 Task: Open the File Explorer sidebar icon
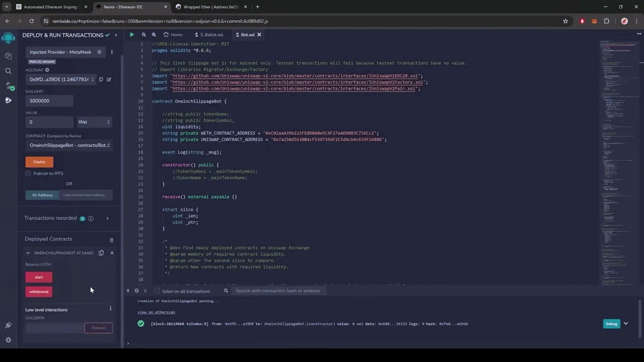point(8,56)
